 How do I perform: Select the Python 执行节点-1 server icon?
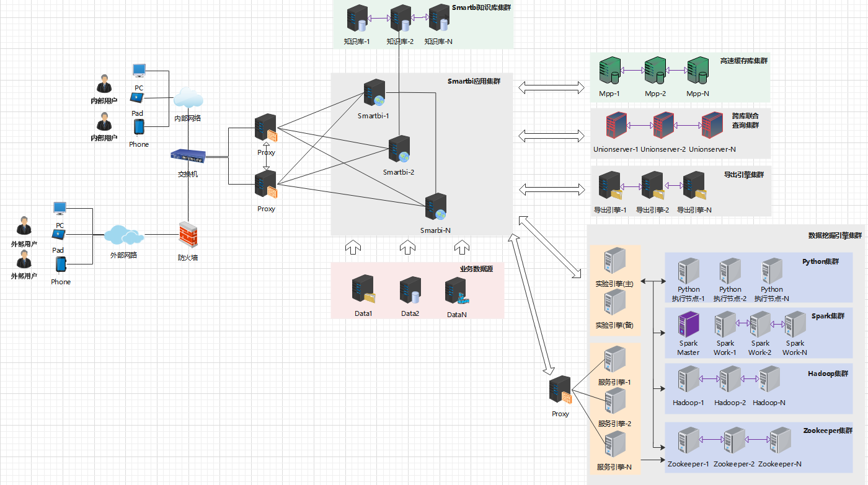tap(688, 271)
